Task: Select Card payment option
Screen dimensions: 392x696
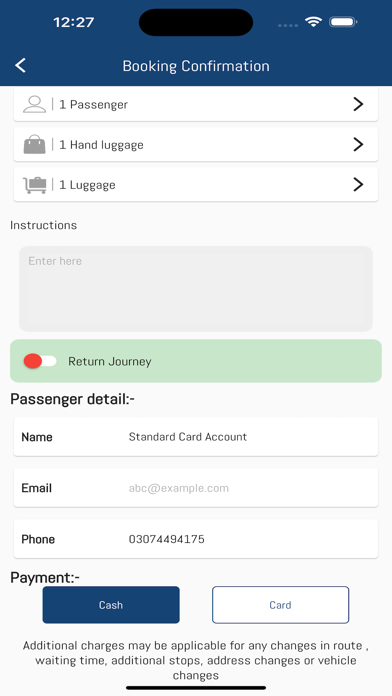Action: pos(281,605)
